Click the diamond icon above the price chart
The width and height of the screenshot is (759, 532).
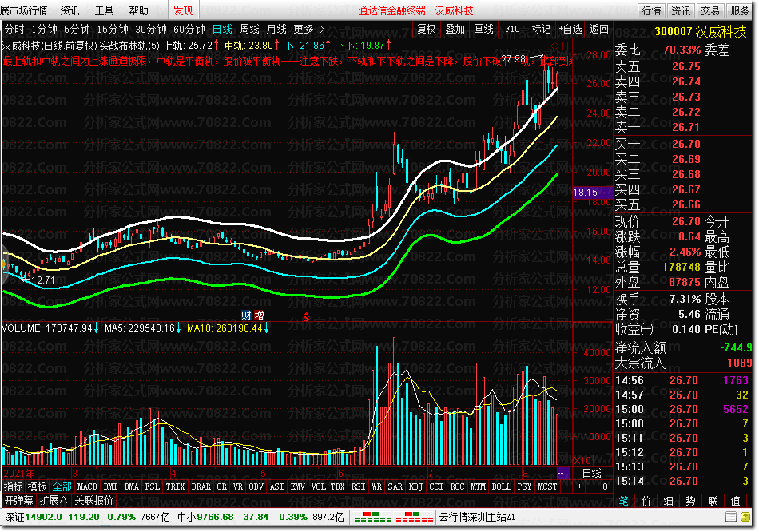[554, 46]
